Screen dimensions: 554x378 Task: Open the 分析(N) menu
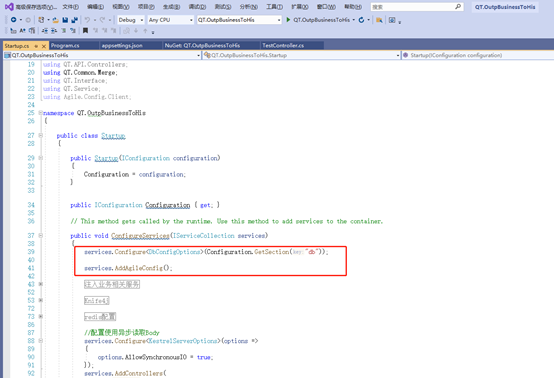(x=248, y=7)
